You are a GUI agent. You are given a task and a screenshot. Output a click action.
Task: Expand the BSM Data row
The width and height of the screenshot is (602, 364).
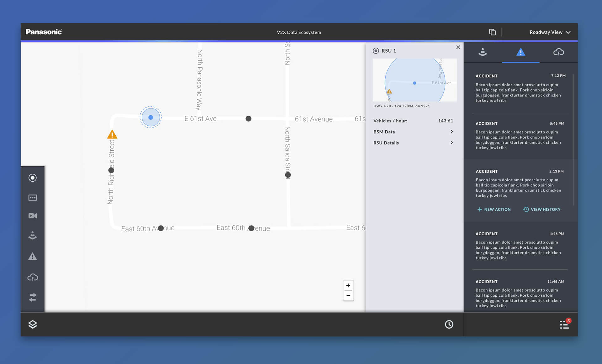coord(413,132)
